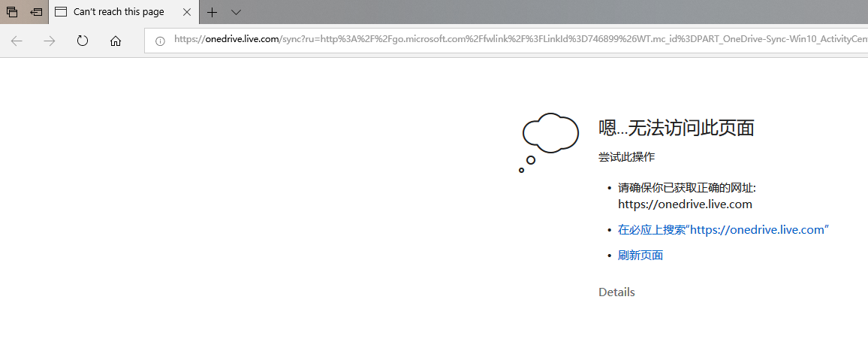Open a new tab with plus icon
The height and width of the screenshot is (339, 868).
[x=212, y=11]
